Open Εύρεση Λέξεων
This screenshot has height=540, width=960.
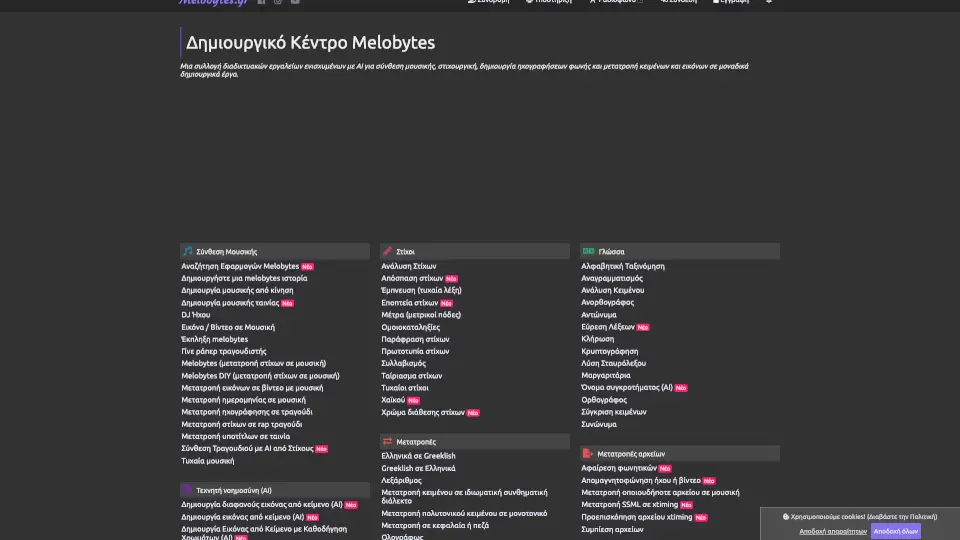pos(608,327)
